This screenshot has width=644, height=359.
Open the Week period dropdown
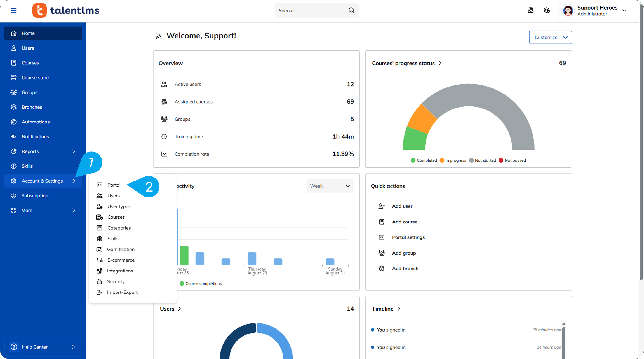(x=330, y=186)
